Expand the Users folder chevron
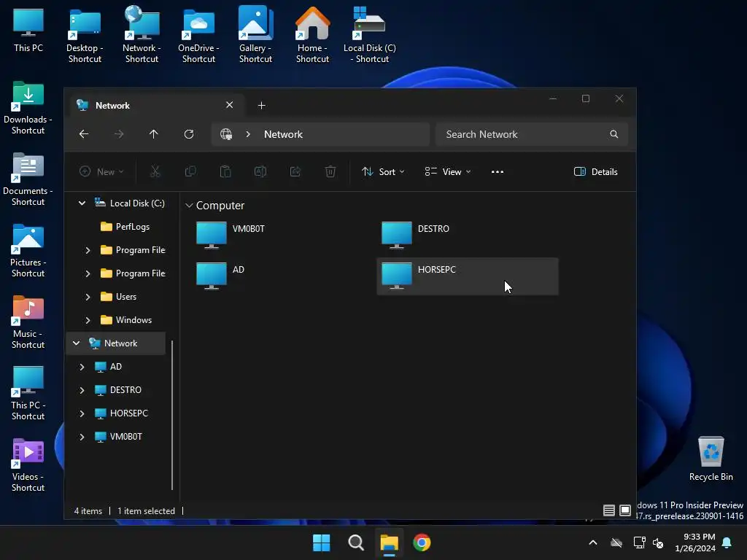Viewport: 747px width, 560px height. coord(88,297)
